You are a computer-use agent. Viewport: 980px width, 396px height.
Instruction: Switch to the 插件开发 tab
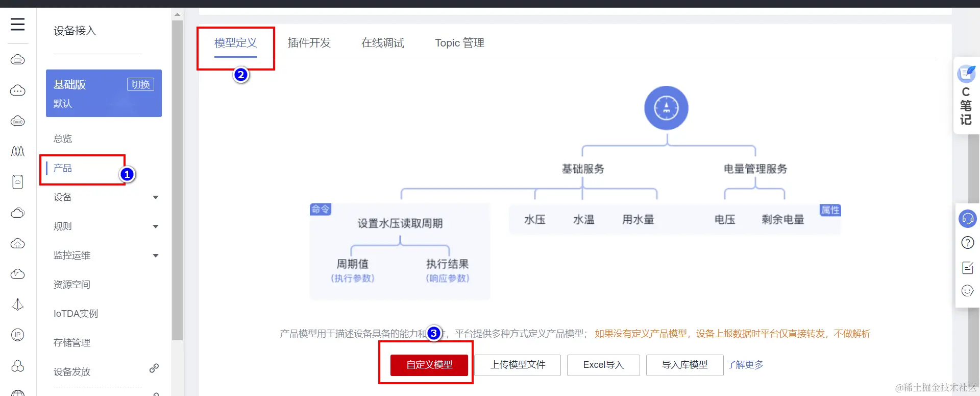(x=309, y=43)
